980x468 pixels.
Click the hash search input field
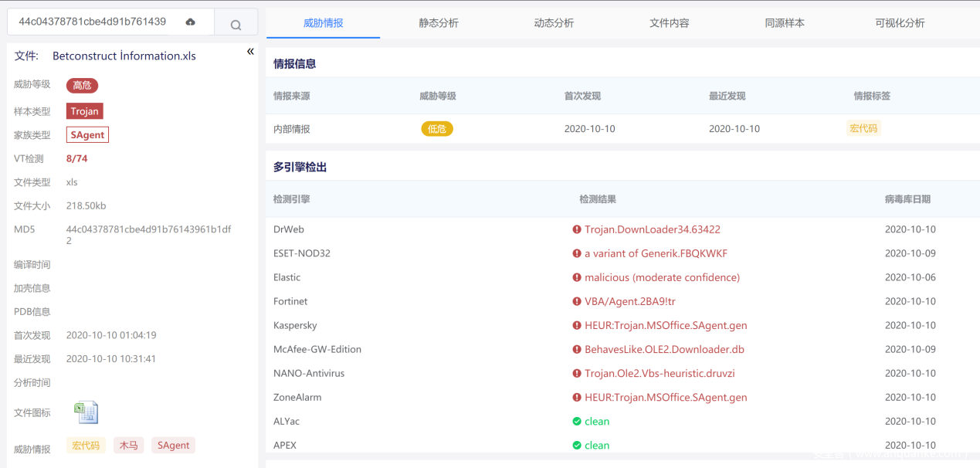93,22
